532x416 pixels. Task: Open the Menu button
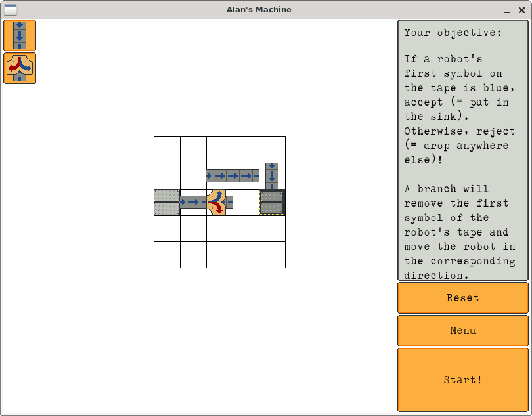(x=463, y=331)
